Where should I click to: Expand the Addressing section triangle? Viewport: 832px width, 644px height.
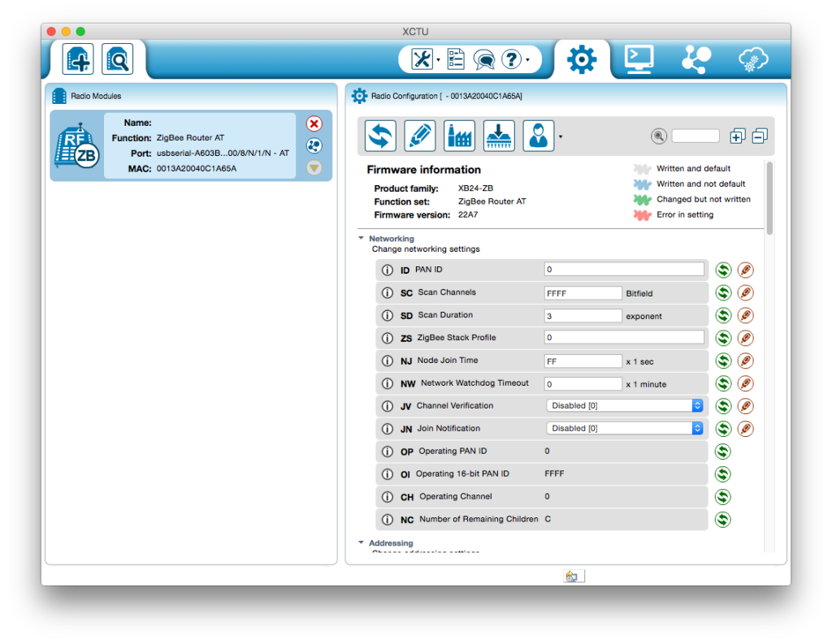[361, 542]
